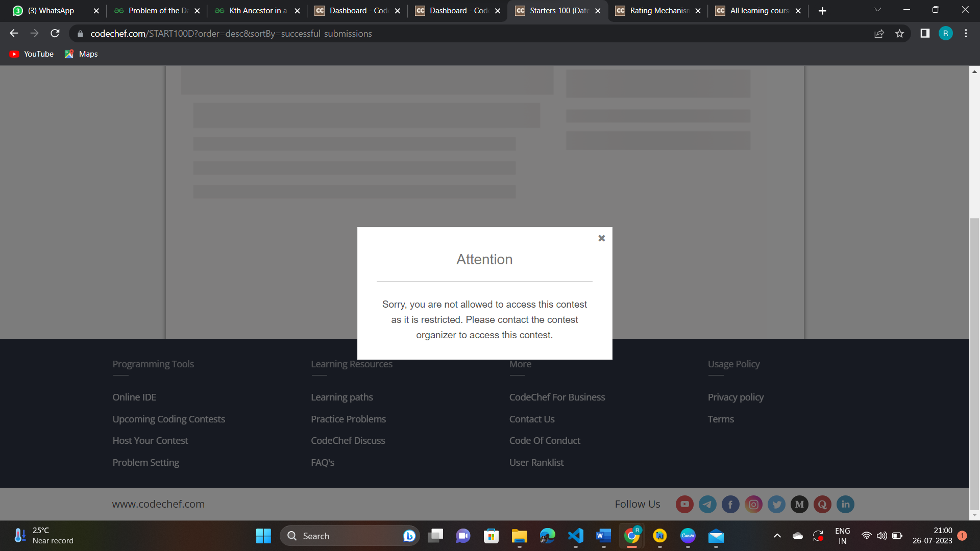This screenshot has width=980, height=551.
Task: Show hidden system tray icons
Action: 777,536
